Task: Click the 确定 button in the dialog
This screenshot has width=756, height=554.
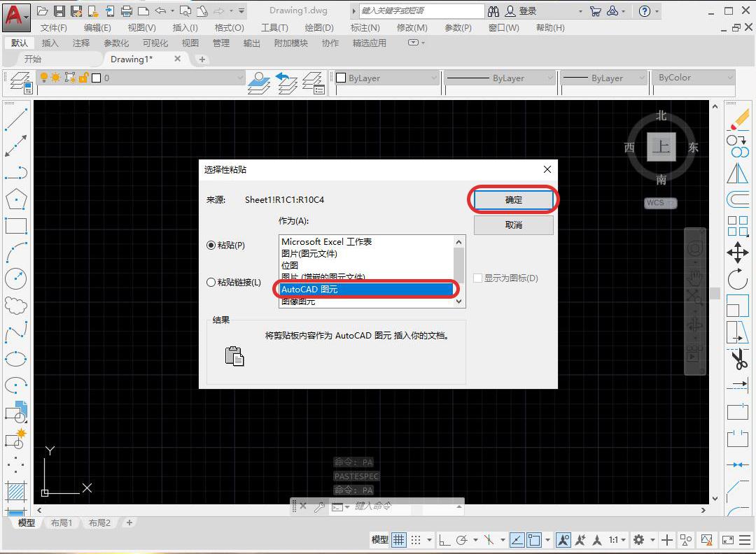Action: point(513,199)
